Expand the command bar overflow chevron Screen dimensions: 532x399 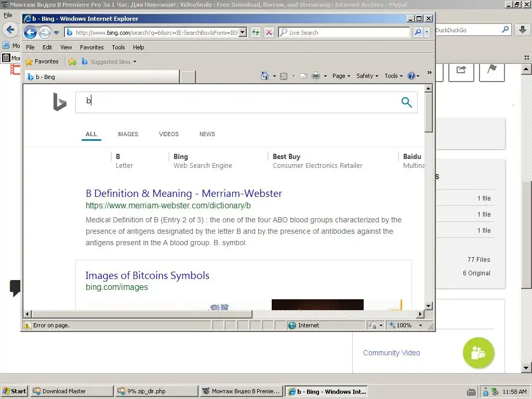tap(430, 73)
